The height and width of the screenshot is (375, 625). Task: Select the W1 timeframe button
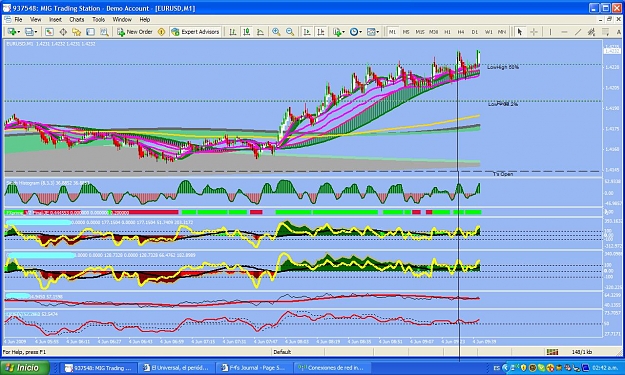point(489,32)
